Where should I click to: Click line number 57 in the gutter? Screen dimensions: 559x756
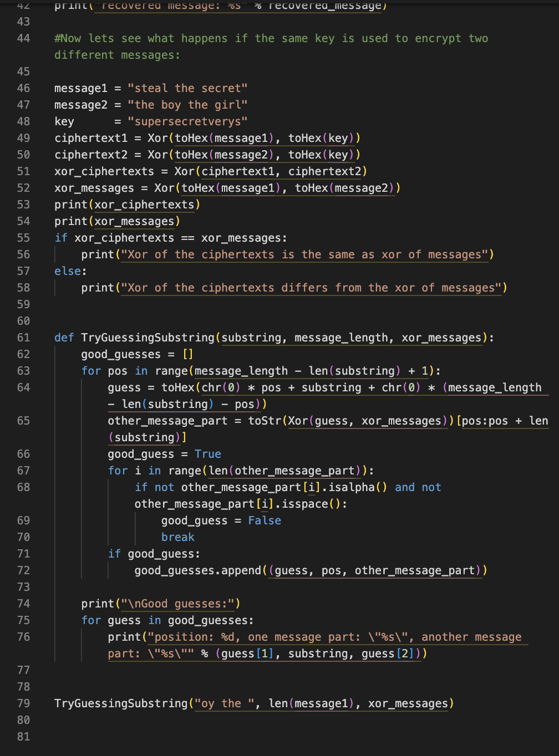23,271
